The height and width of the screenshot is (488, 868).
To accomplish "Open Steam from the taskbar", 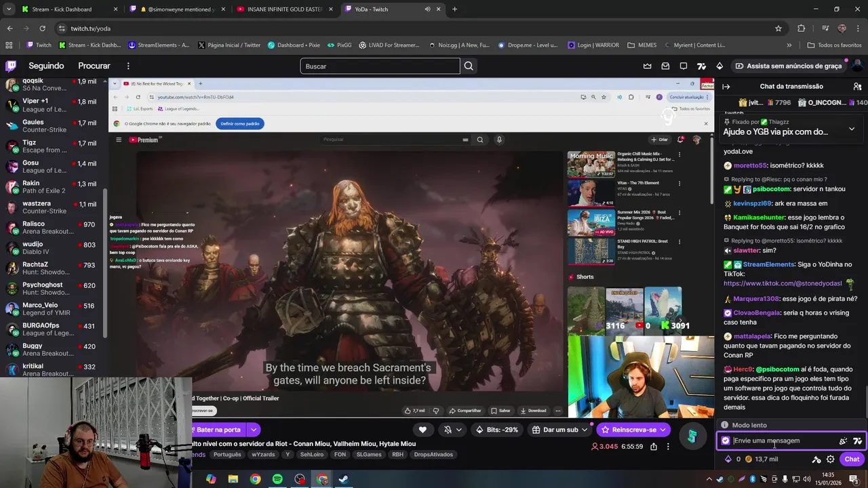I will [x=344, y=479].
